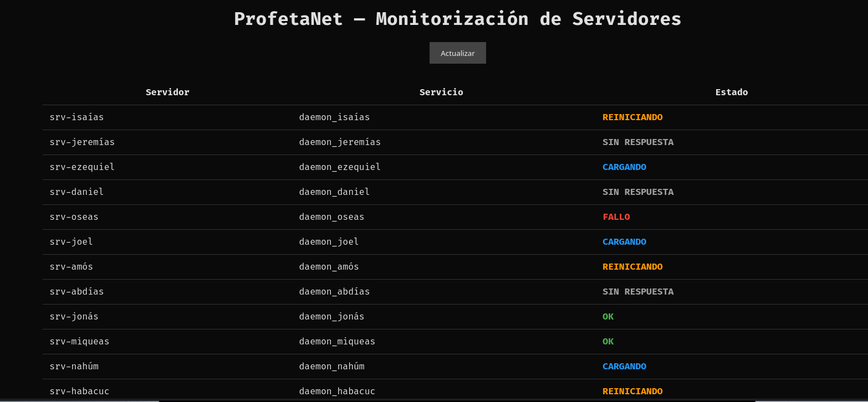Screen dimensions: 868x402
Task: Click the red FALLO status label
Action: pos(616,217)
